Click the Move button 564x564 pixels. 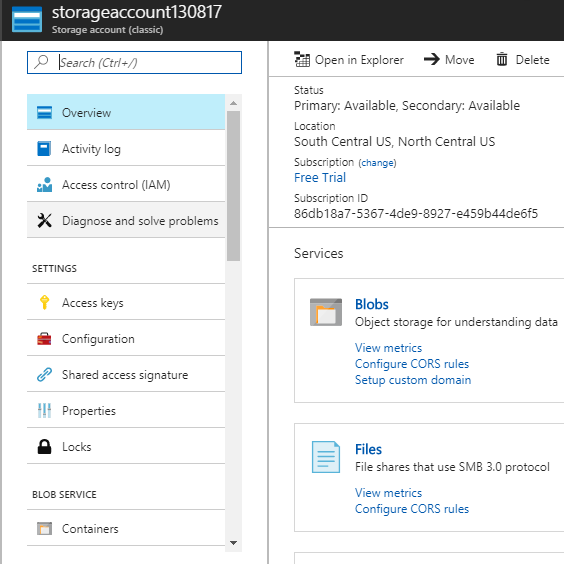[x=449, y=59]
